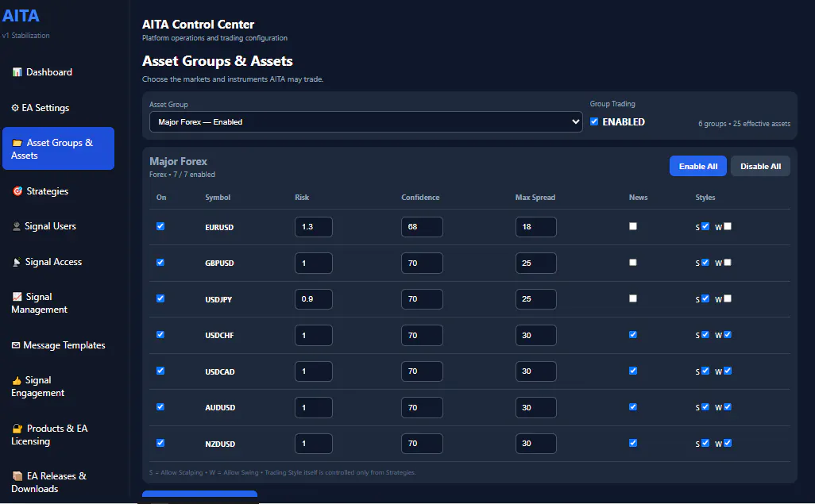
Task: Go to Strategies section
Action: tap(58, 191)
